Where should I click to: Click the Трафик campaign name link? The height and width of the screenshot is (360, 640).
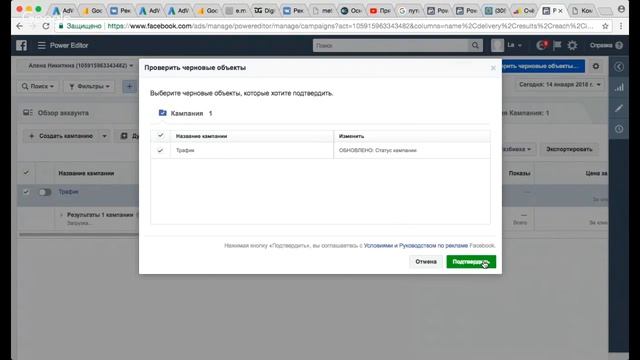point(68,191)
